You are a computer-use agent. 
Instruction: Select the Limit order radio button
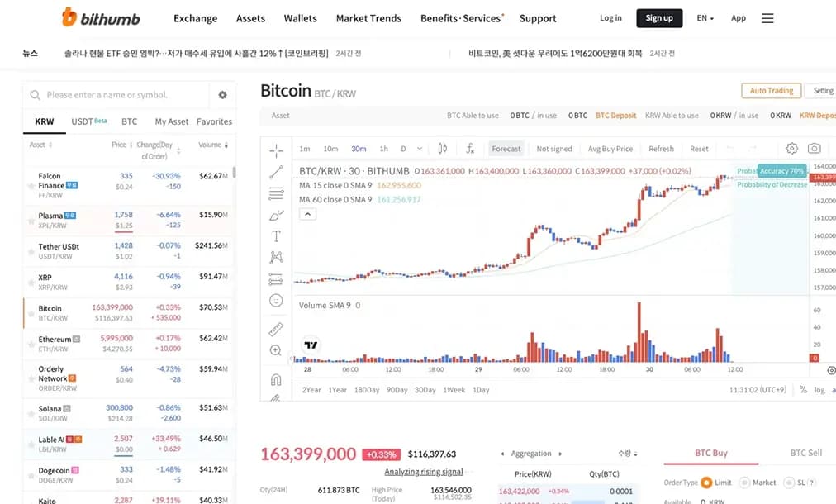pos(708,483)
